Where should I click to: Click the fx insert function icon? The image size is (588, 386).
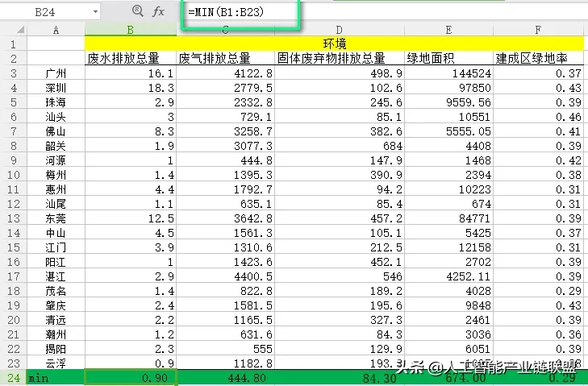tap(159, 11)
